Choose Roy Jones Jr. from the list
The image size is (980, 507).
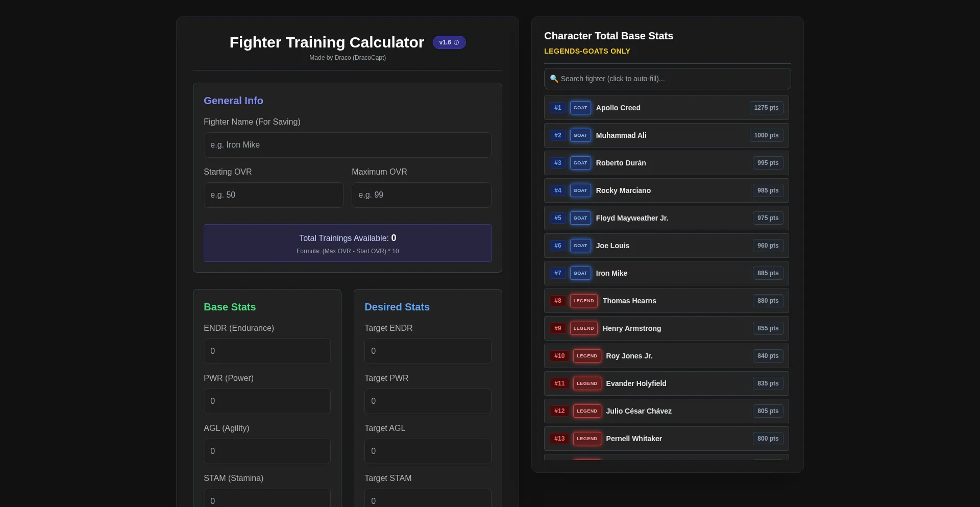click(x=667, y=356)
